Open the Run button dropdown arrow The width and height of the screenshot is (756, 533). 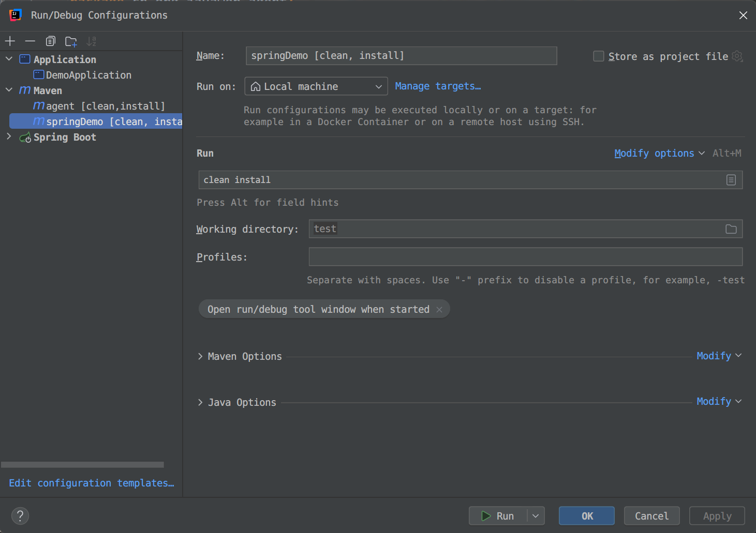536,516
